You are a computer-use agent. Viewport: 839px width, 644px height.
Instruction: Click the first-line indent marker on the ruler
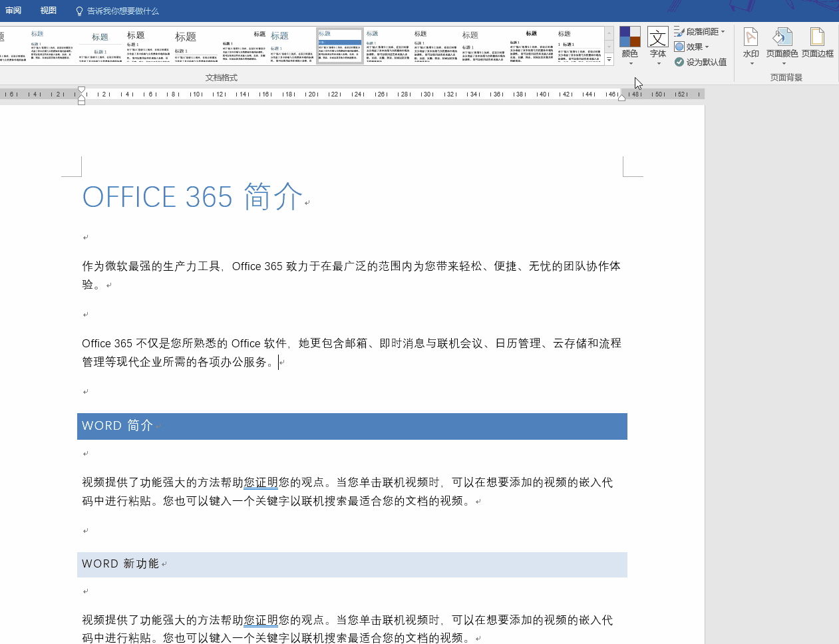click(82, 90)
